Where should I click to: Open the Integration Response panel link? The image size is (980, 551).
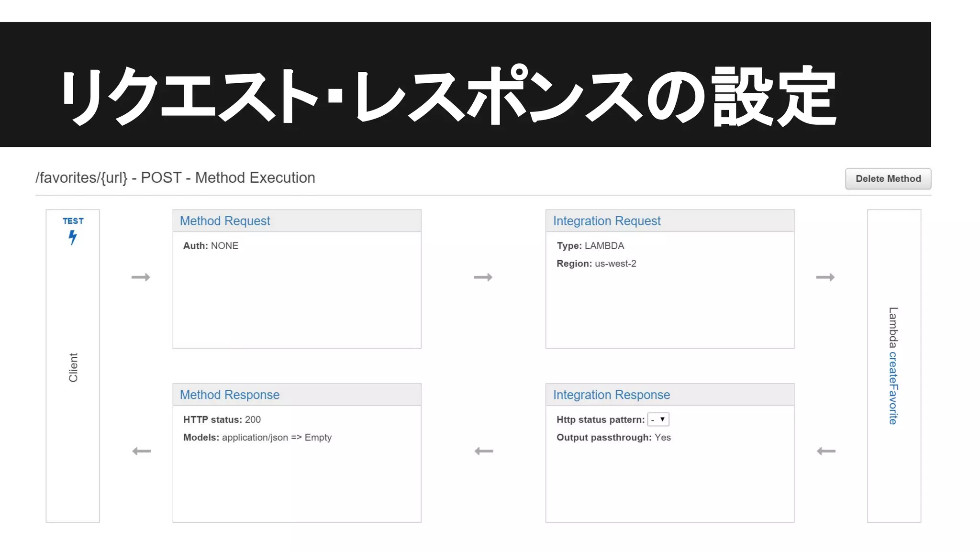tap(611, 395)
